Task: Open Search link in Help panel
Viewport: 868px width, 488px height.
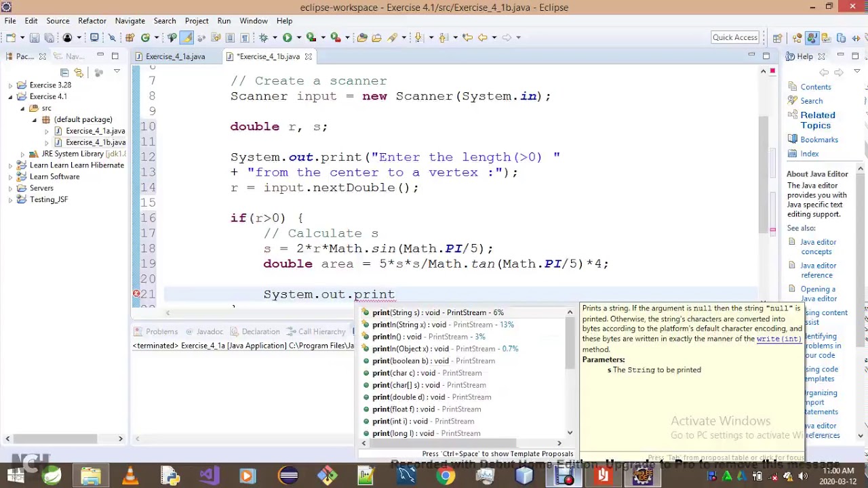Action: [x=811, y=101]
